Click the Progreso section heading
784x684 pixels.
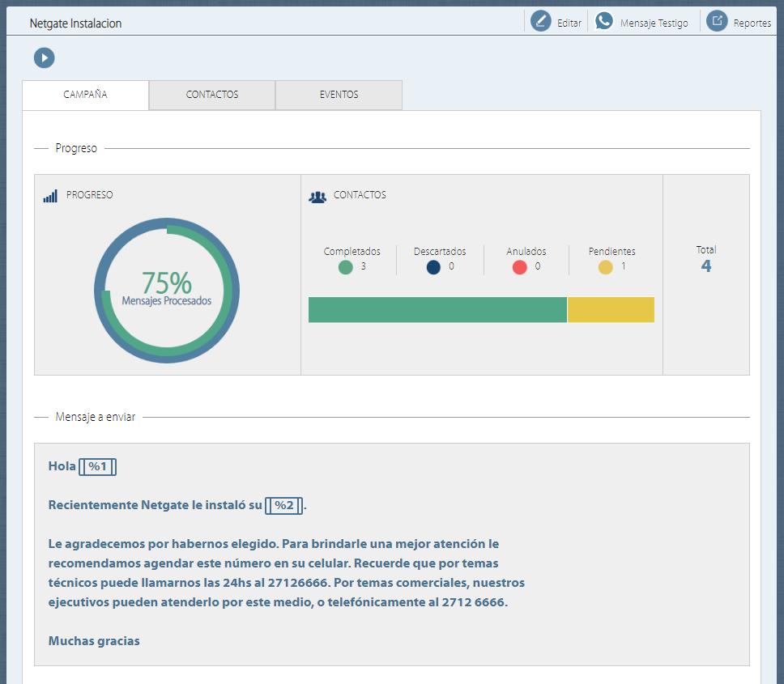76,148
